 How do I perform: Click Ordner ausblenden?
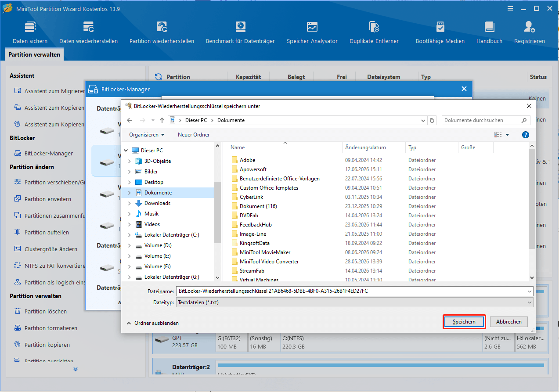pos(152,323)
